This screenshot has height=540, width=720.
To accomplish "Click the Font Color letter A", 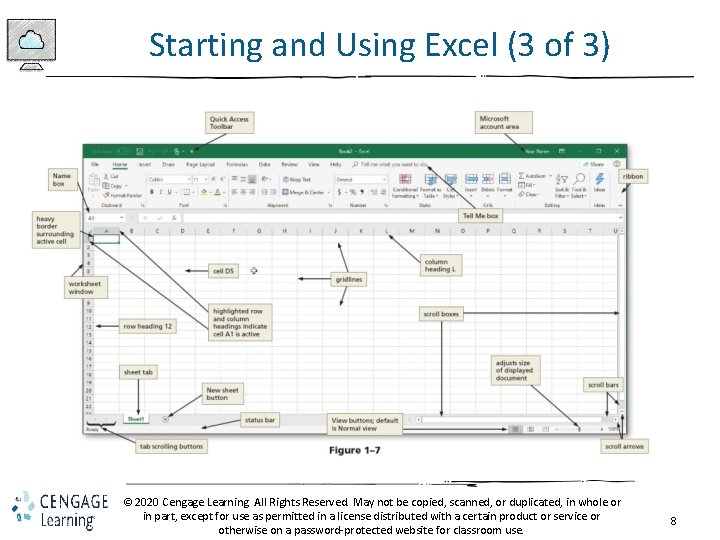I will (218, 192).
